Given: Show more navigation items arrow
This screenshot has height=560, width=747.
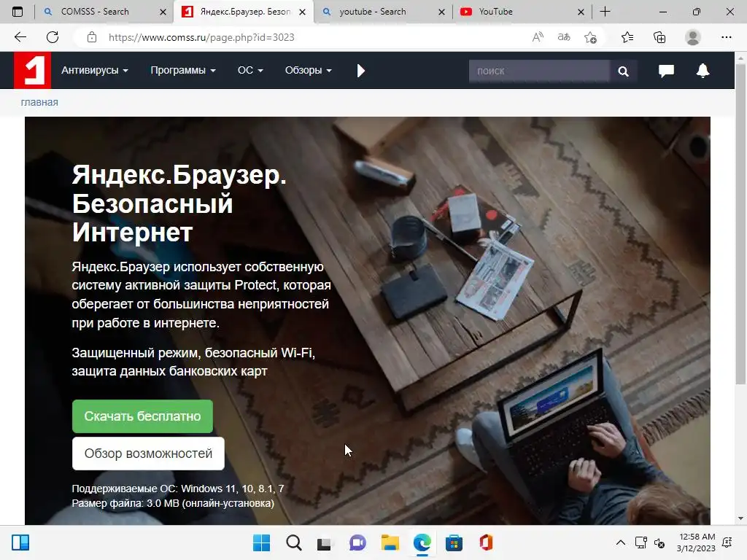Looking at the screenshot, I should (360, 71).
